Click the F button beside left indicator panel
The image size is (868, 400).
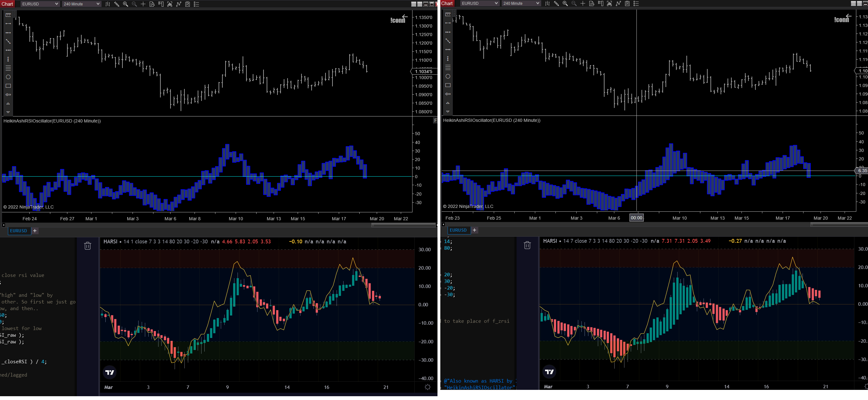[x=435, y=121]
